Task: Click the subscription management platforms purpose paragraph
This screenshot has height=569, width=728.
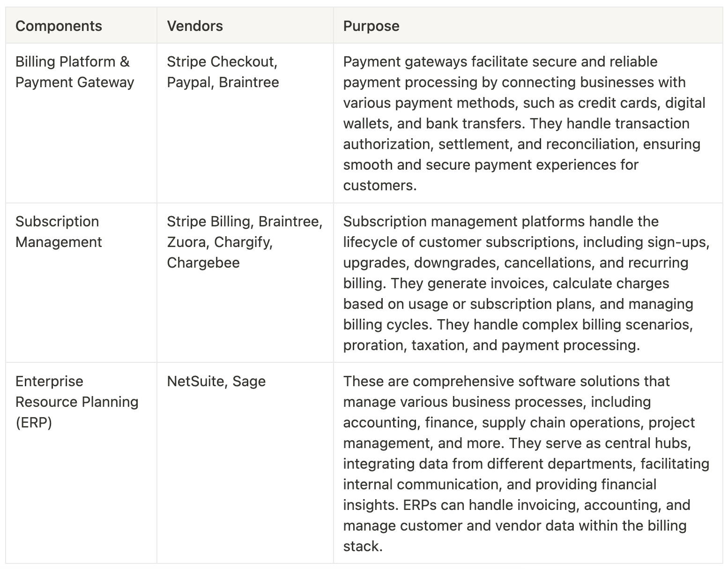Action: click(x=524, y=283)
